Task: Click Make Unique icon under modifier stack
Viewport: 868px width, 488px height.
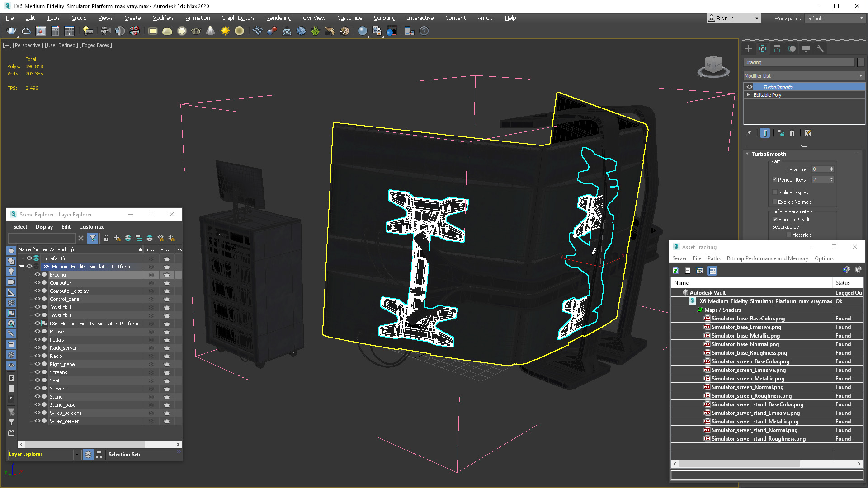Action: click(781, 133)
